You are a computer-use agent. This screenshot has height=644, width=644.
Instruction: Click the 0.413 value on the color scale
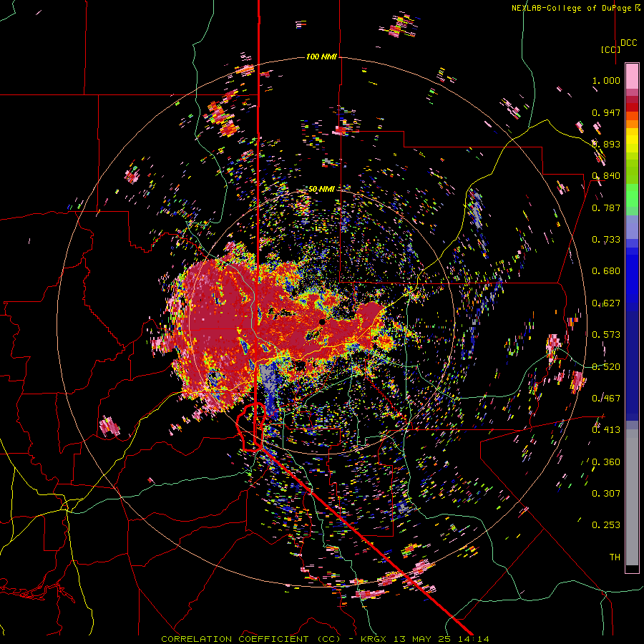coord(606,430)
